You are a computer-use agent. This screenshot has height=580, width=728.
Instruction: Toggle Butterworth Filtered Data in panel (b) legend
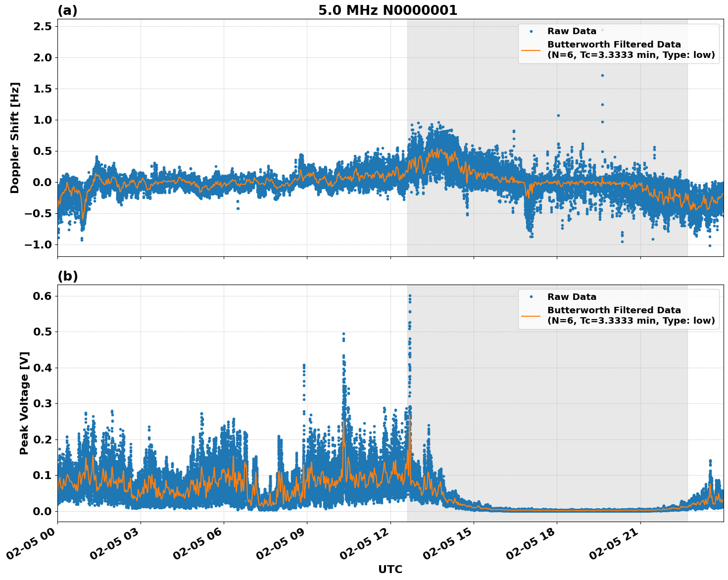614,316
